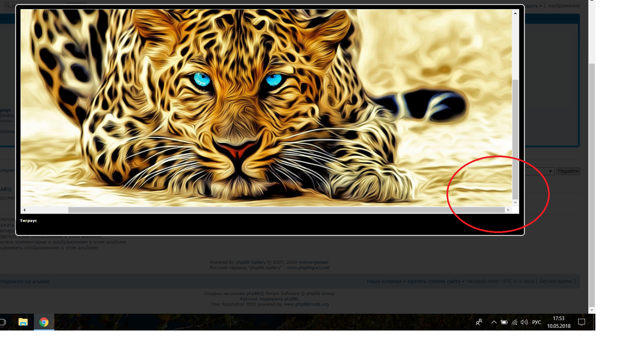Open Task View on the taskbar

pyautogui.click(x=2, y=322)
